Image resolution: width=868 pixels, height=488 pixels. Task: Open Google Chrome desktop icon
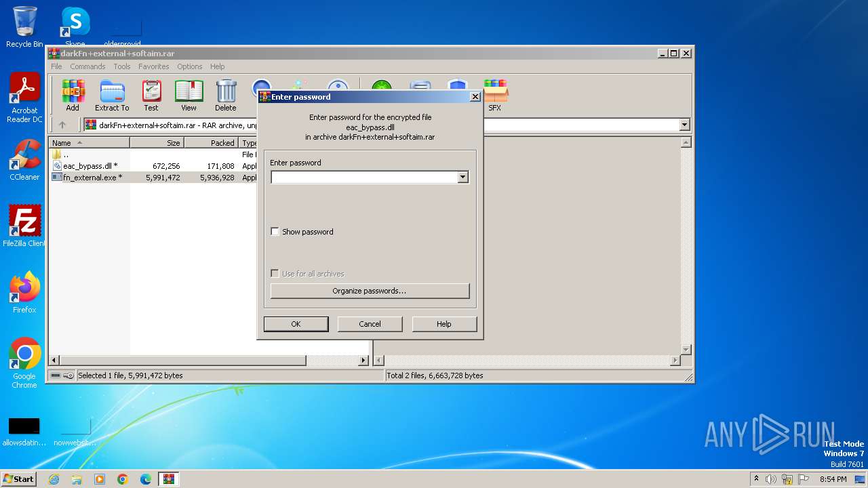[x=24, y=363]
